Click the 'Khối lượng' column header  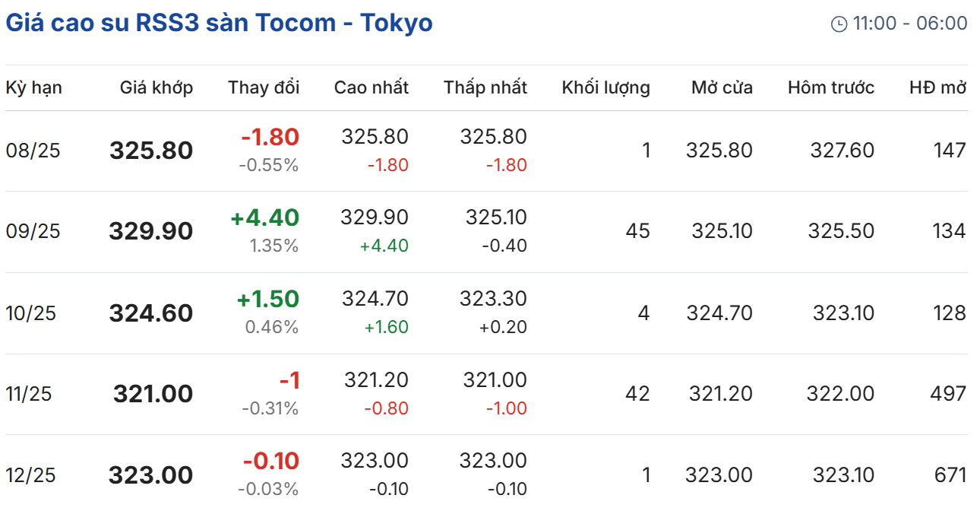[606, 87]
